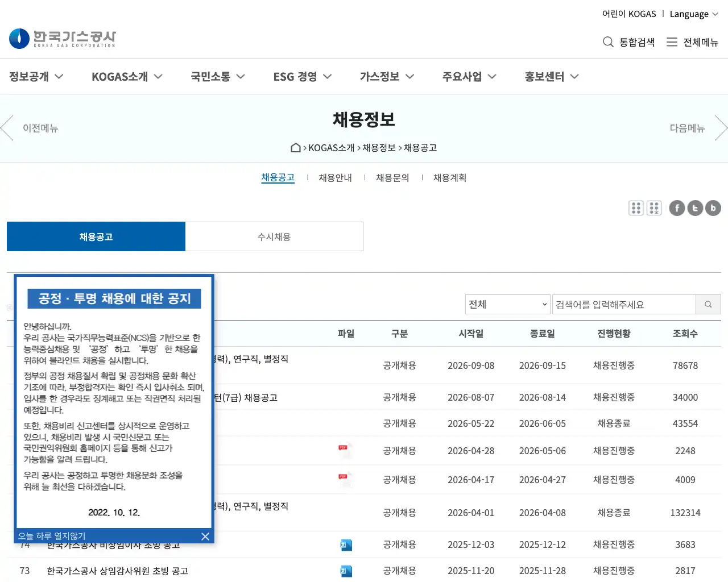Click the home icon in the breadcrumb
Image resolution: width=728 pixels, height=582 pixels.
[296, 148]
